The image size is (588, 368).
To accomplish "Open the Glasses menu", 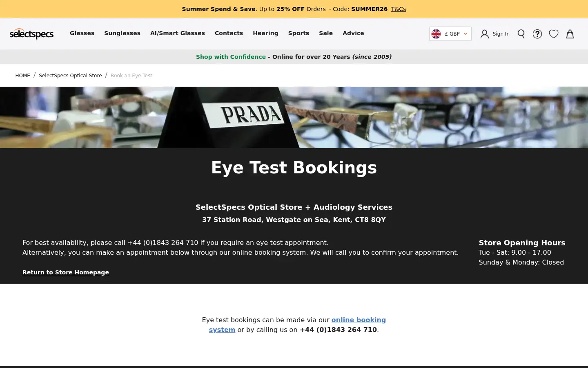I will click(82, 33).
